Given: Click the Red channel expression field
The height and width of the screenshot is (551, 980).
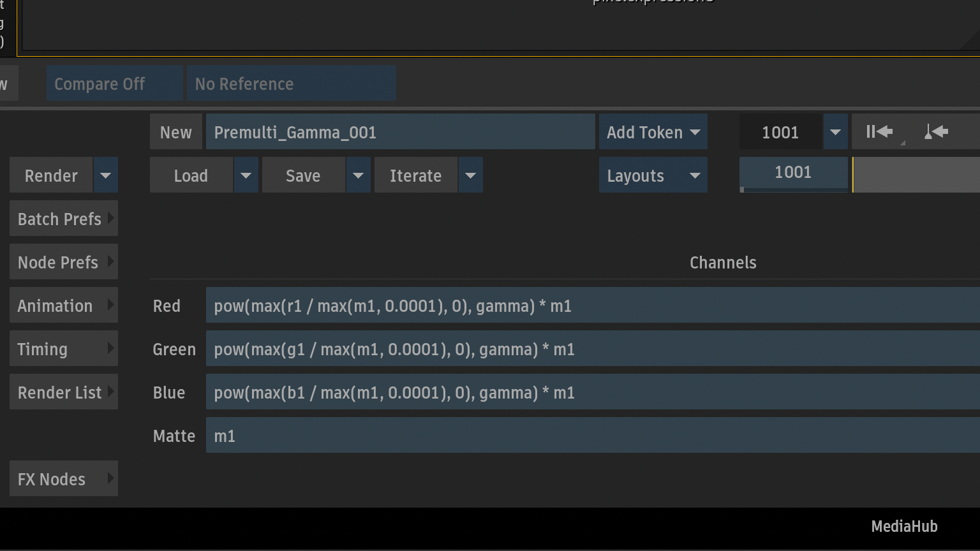Looking at the screenshot, I should pos(593,305).
